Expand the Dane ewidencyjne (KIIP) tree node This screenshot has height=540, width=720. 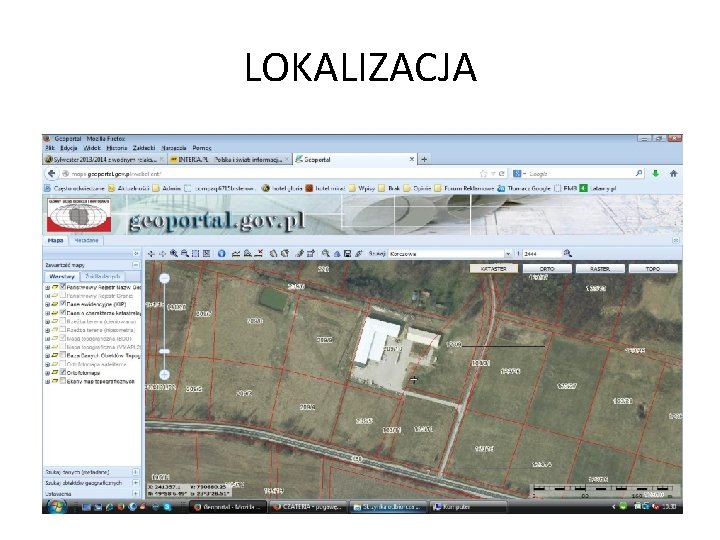47,304
